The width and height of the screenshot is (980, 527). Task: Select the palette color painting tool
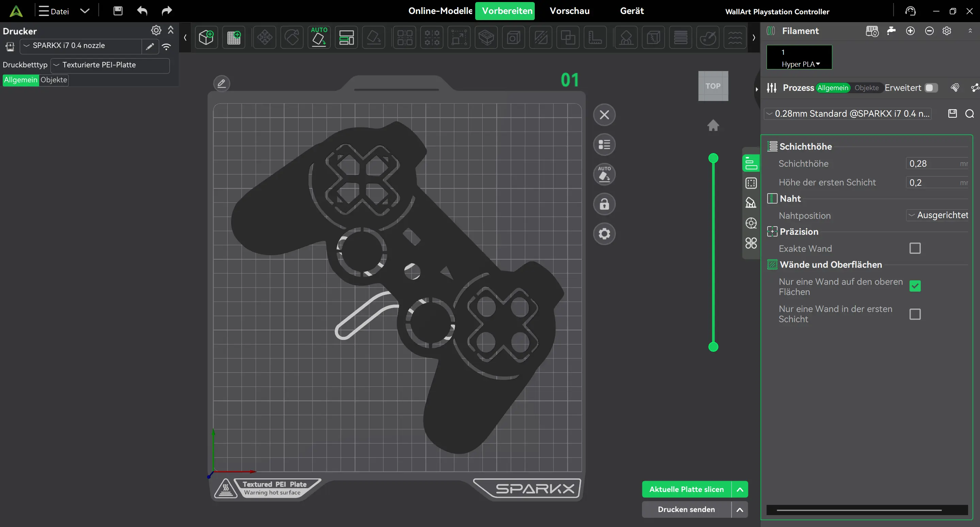tap(708, 37)
